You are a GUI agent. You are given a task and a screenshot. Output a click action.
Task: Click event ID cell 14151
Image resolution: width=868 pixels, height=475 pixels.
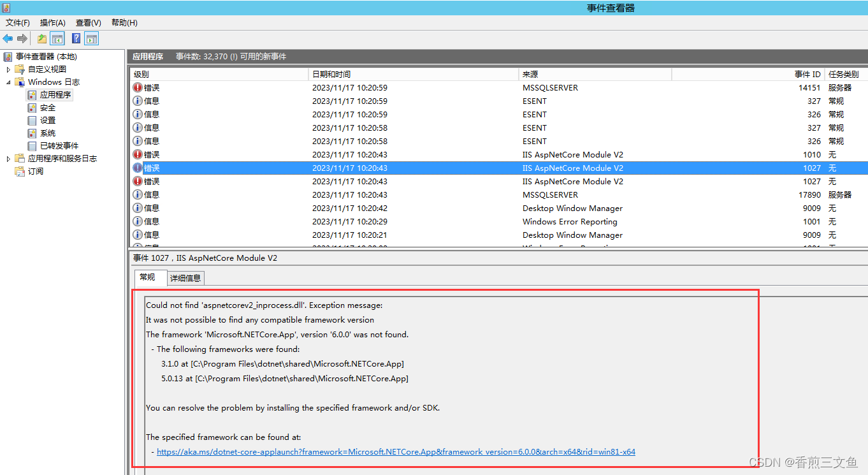(x=809, y=88)
